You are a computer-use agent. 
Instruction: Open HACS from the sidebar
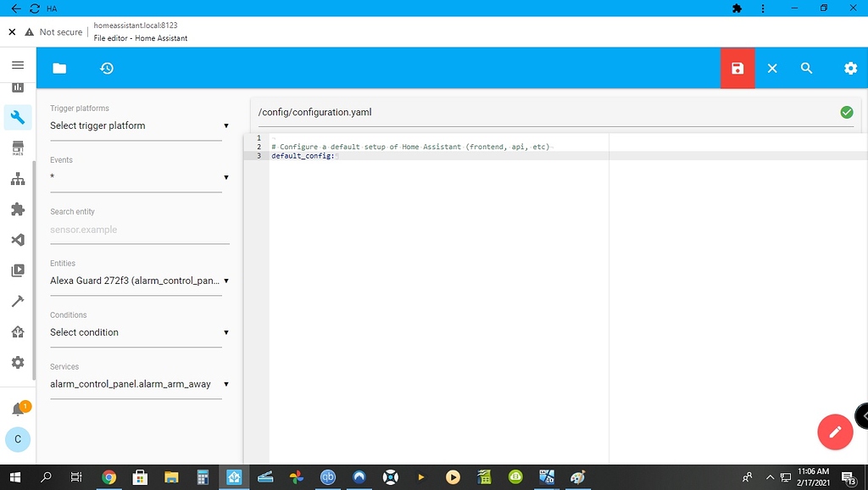18,148
